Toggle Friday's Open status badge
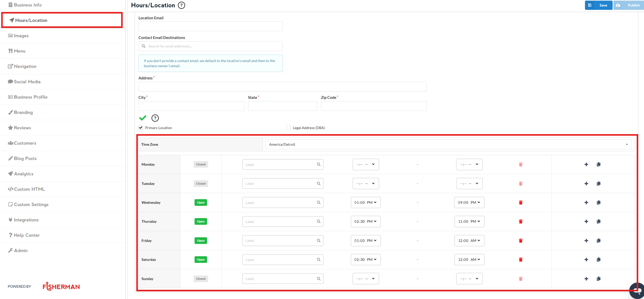 tap(201, 241)
